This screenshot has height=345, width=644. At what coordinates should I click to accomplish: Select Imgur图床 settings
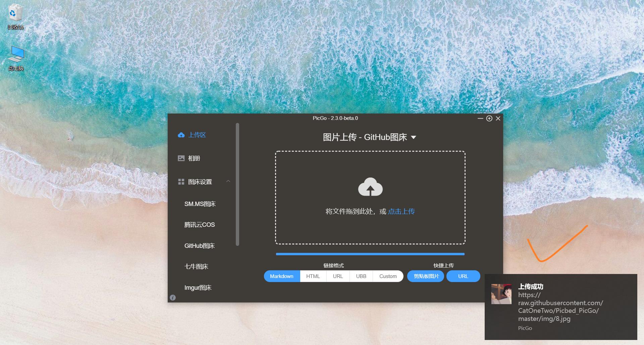198,287
